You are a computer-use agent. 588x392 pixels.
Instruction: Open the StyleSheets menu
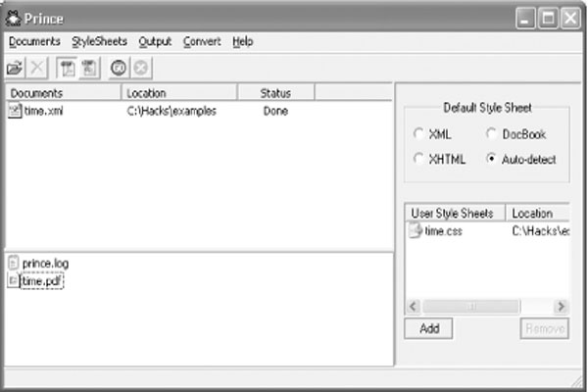[99, 41]
